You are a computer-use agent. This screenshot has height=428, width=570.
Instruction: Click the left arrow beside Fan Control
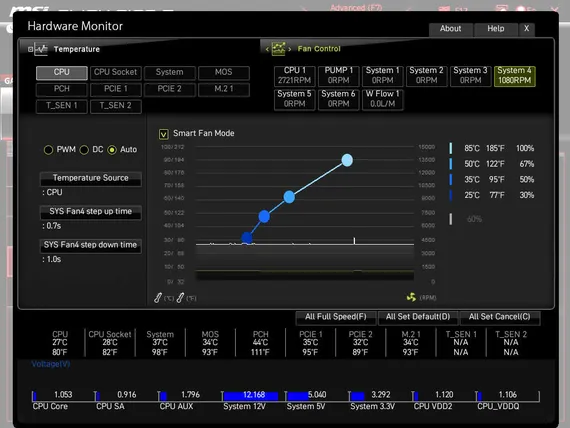tap(267, 49)
